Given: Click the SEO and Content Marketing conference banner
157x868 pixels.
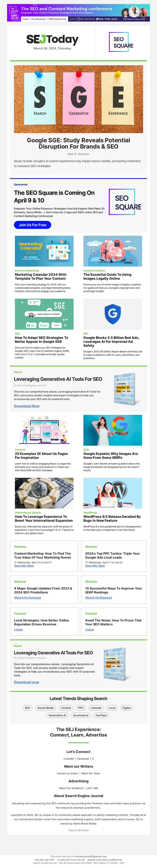Looking at the screenshot, I should pyautogui.click(x=78, y=13).
